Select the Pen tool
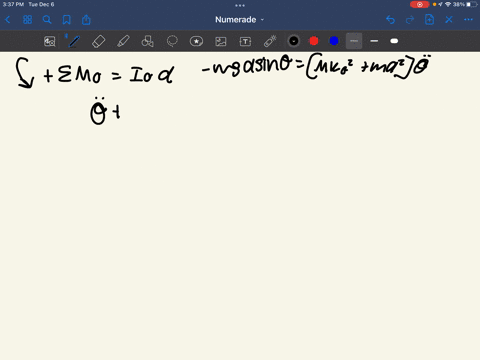480x360 pixels. (74, 41)
